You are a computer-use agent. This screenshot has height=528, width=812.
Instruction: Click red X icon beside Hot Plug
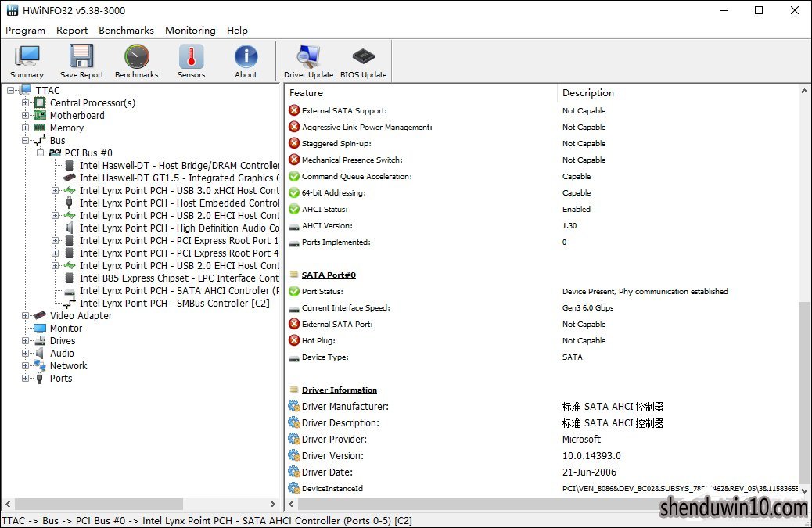click(294, 340)
